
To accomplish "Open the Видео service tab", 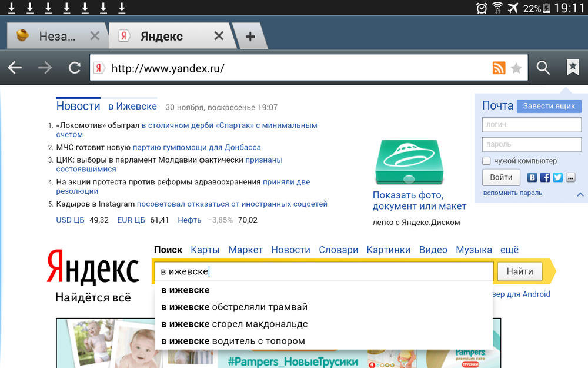I will 433,250.
